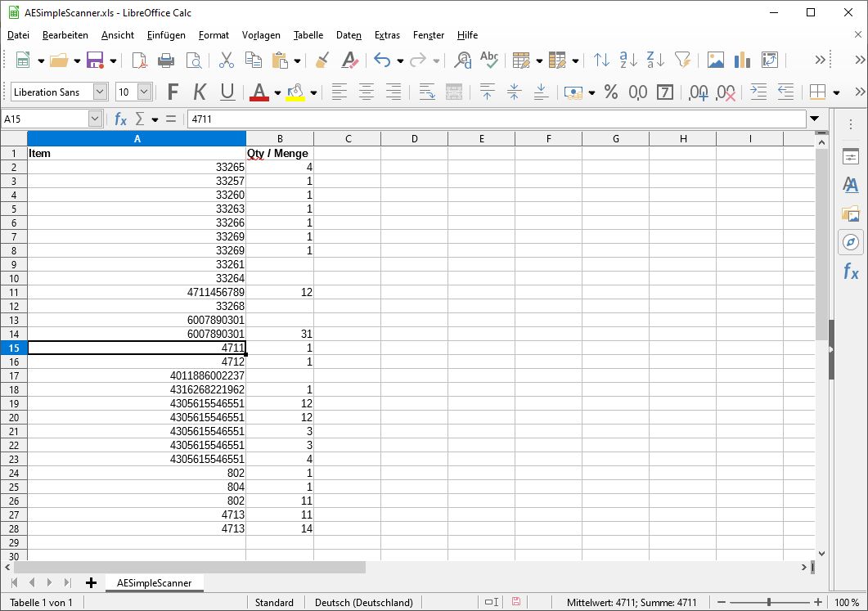Save the document with the floppy icon

95,60
